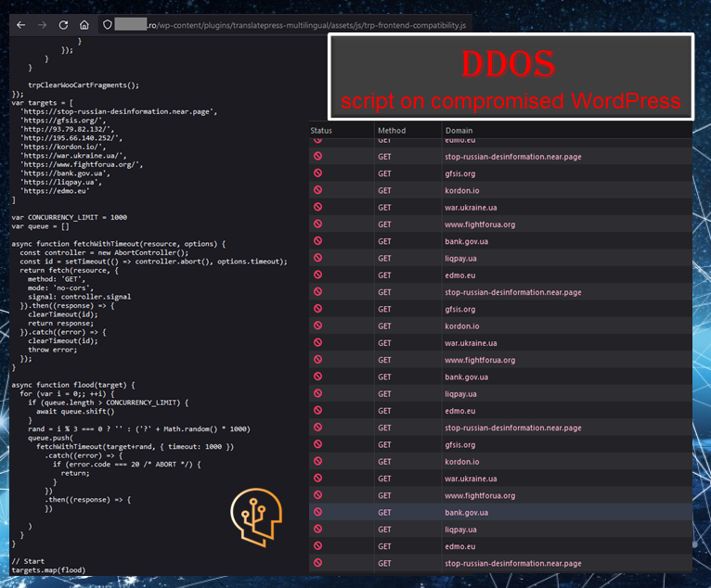Click the '// Start' comment line
This screenshot has width=711, height=588.
pos(28,561)
